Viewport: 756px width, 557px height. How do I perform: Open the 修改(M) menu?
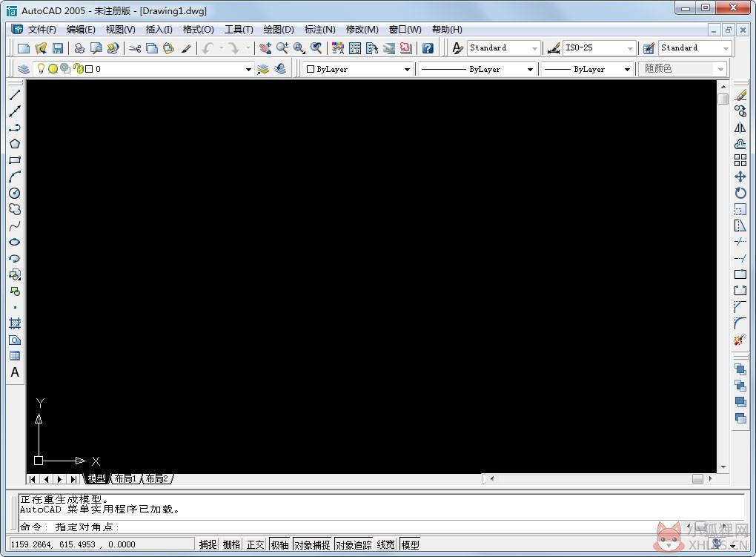[362, 30]
